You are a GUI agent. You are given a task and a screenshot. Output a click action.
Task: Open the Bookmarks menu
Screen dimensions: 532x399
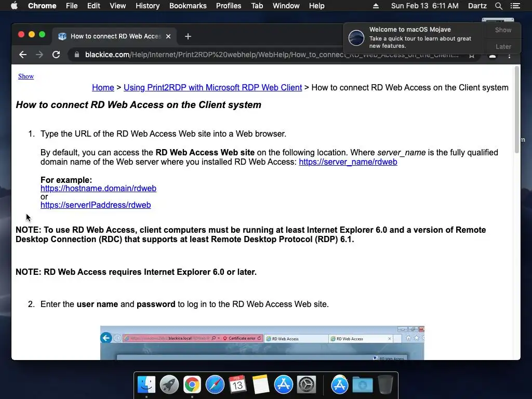[x=188, y=6]
